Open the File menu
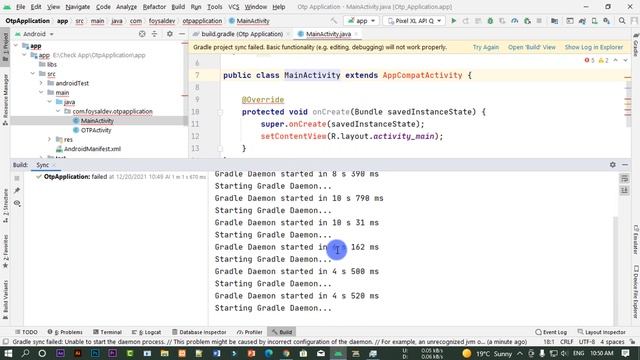 tap(20, 7)
